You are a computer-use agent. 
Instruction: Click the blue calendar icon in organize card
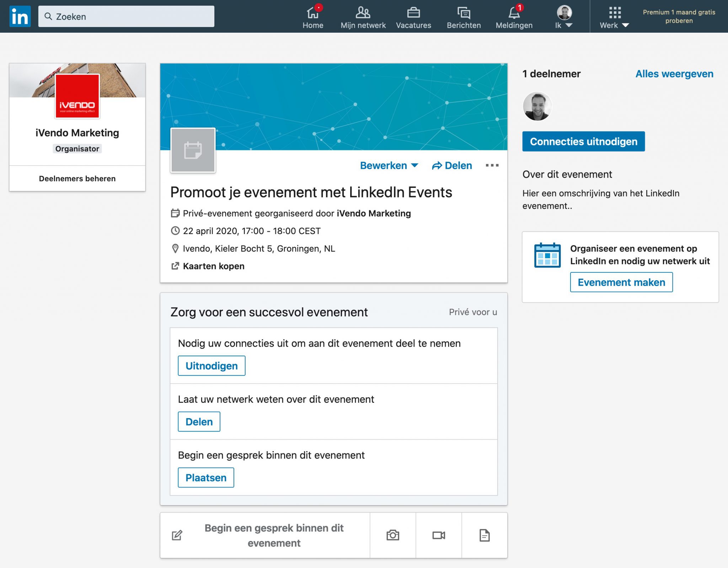[x=547, y=255]
